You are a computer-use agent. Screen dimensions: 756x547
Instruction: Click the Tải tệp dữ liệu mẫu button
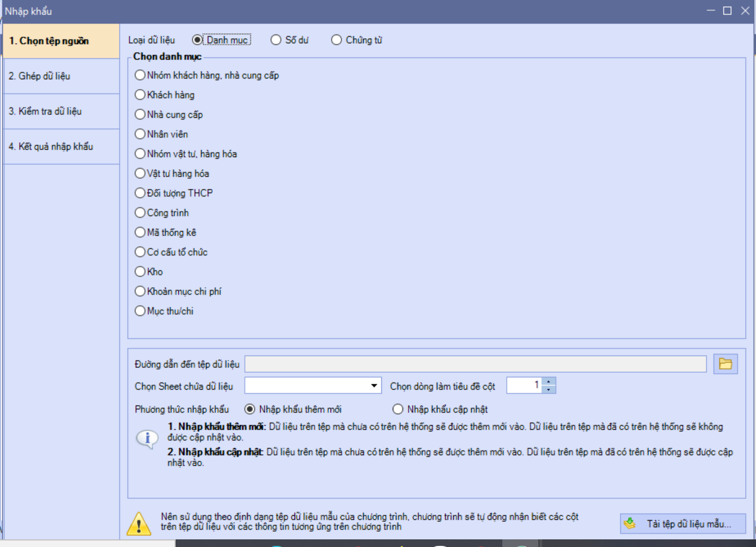pos(683,524)
